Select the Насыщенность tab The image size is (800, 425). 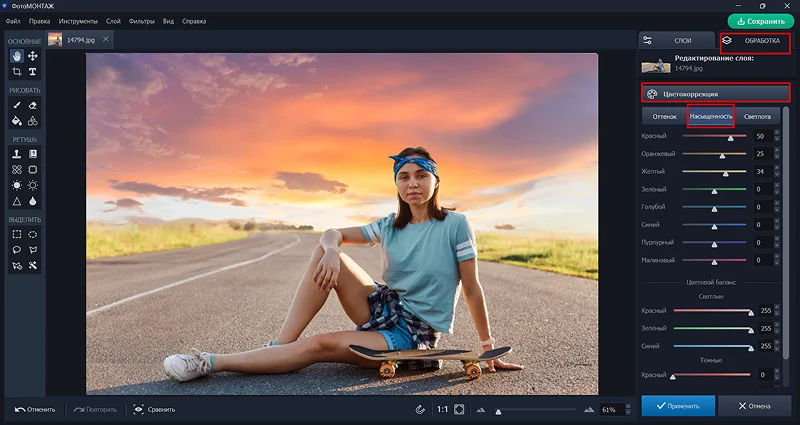tap(711, 116)
